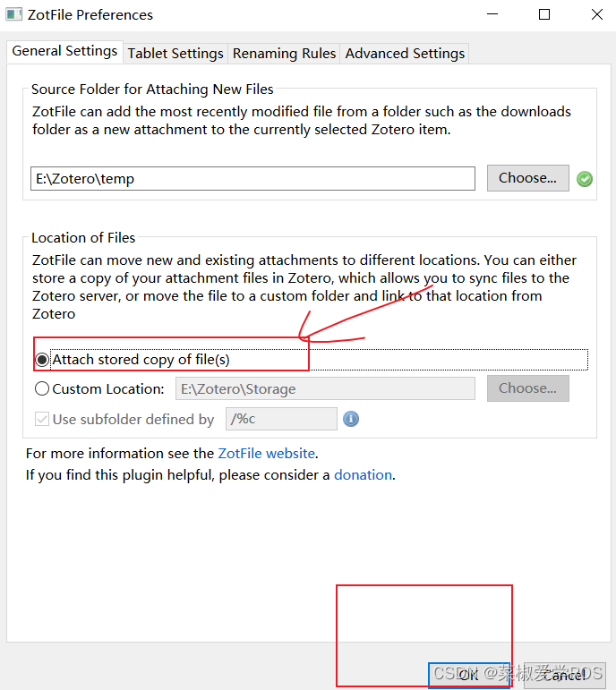Viewport: 616px width, 690px height.
Task: Click the ZotFile Preferences title bar icon
Action: [x=13, y=14]
